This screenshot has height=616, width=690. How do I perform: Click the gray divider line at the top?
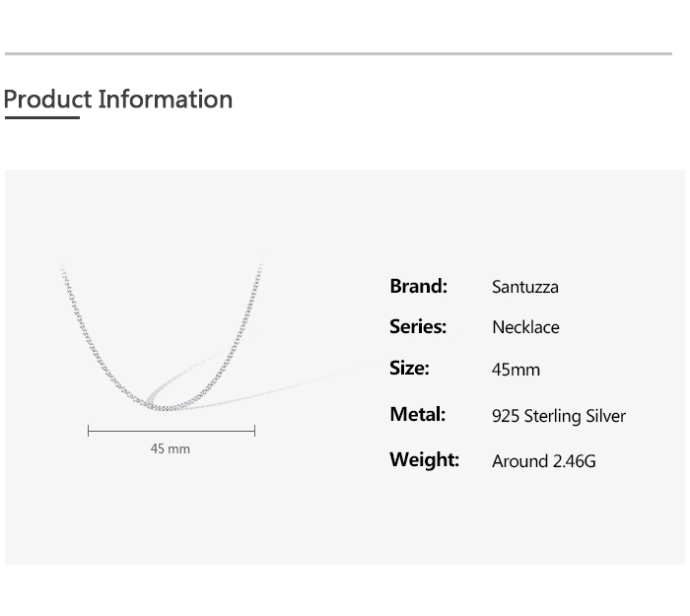338,53
